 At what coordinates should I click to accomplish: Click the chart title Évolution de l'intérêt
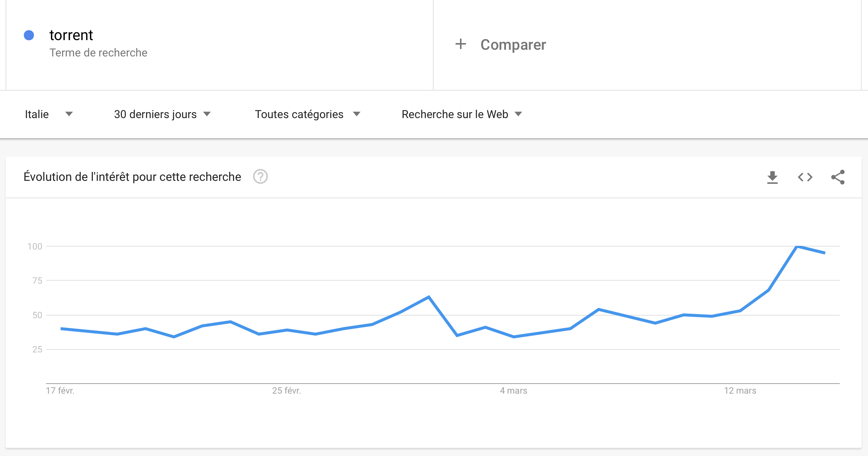click(132, 177)
